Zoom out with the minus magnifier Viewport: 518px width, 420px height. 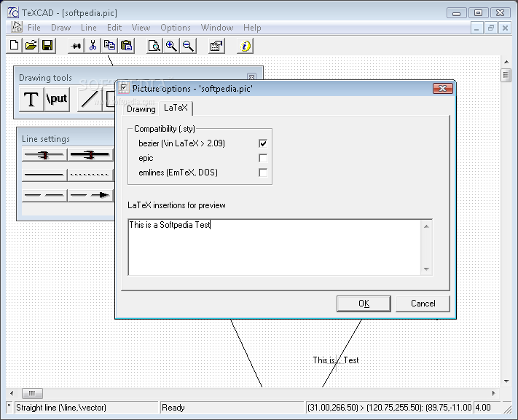click(188, 46)
